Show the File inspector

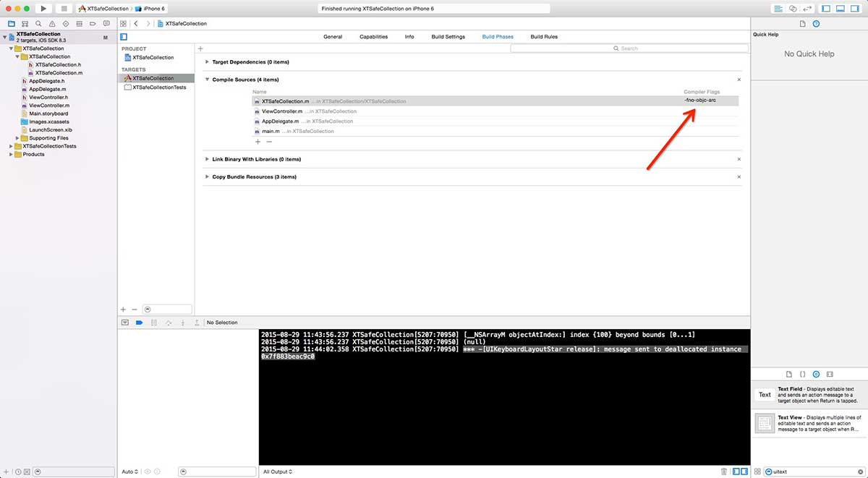(x=802, y=24)
